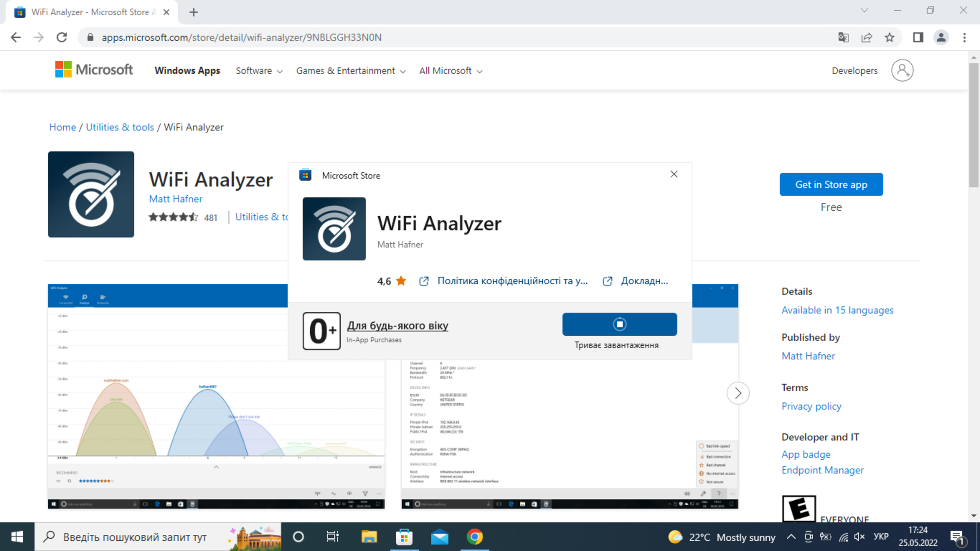Open the Endpoint Manager link
Viewport: 980px width, 551px height.
click(822, 470)
